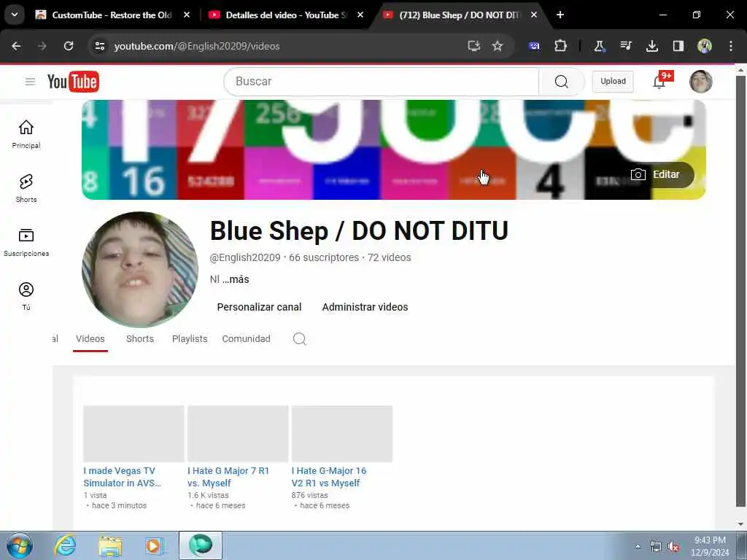Image resolution: width=747 pixels, height=560 pixels.
Task: Close the CustomTube tab
Action: [187, 15]
